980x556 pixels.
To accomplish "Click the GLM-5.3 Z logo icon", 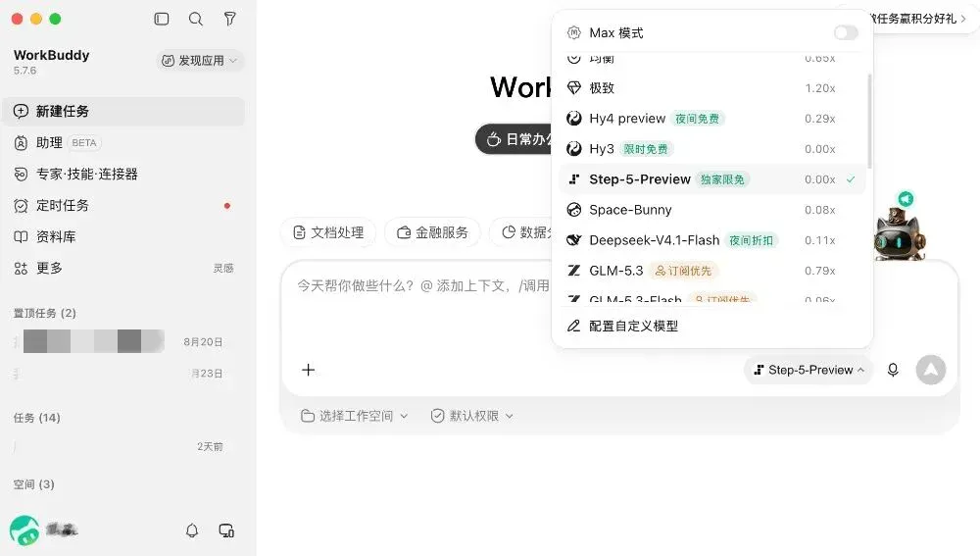I will click(573, 271).
